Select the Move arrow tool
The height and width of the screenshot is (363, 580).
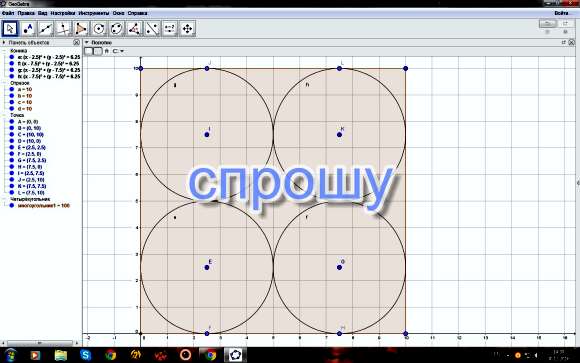(10, 28)
